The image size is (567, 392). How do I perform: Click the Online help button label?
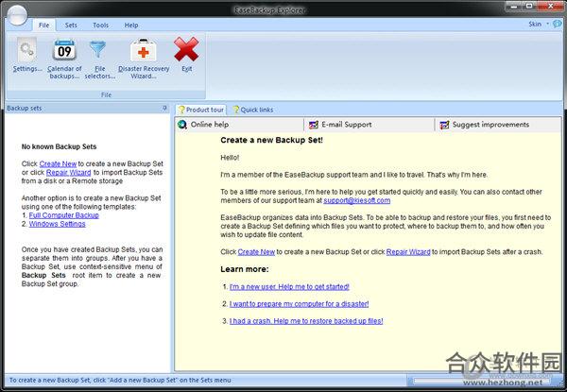210,125
